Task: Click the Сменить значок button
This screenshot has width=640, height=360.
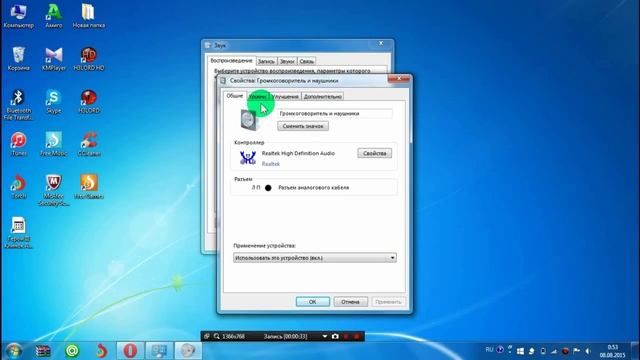Action: pos(303,126)
